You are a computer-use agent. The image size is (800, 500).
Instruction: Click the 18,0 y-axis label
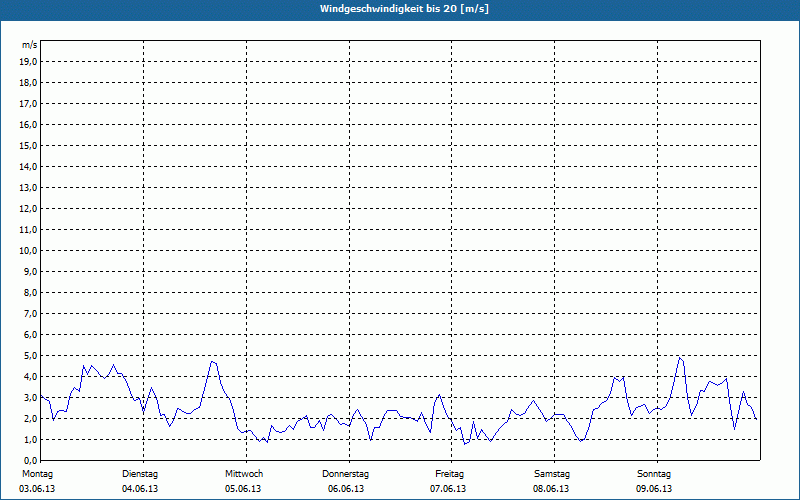pyautogui.click(x=29, y=83)
